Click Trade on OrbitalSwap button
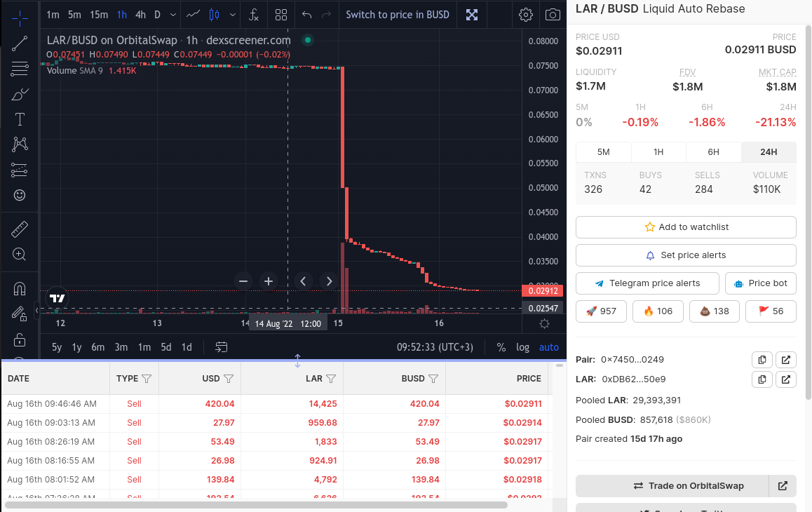The width and height of the screenshot is (812, 512). (672, 485)
